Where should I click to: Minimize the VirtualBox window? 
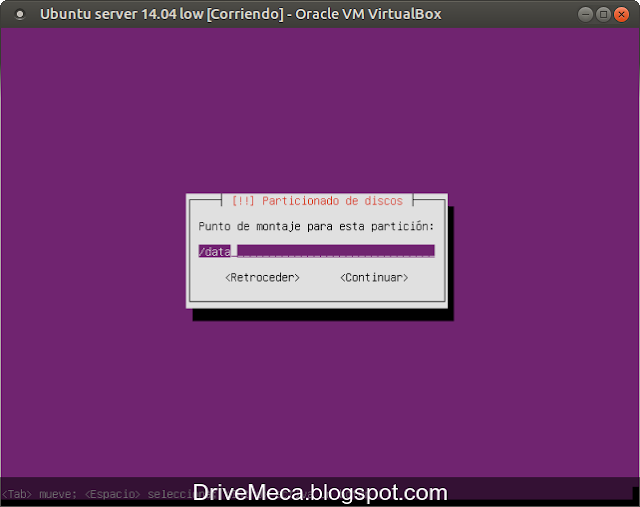[585, 15]
